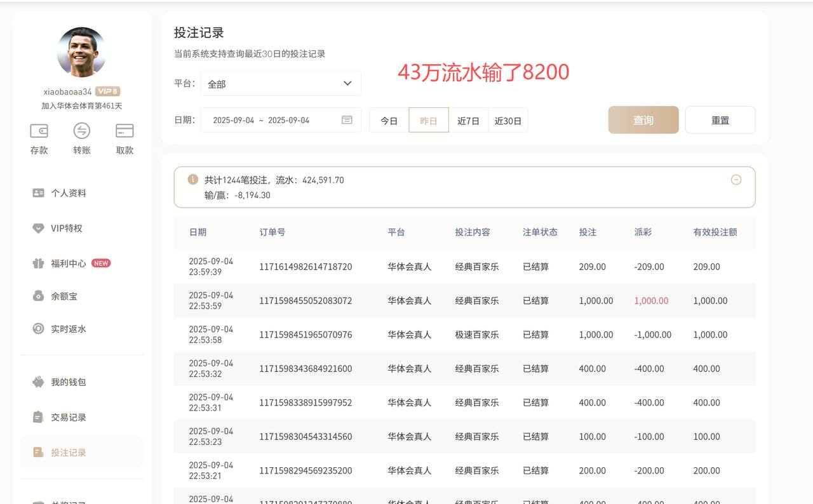This screenshot has width=813, height=504.
Task: Open the 取款 withdrawal icon
Action: pos(124,138)
